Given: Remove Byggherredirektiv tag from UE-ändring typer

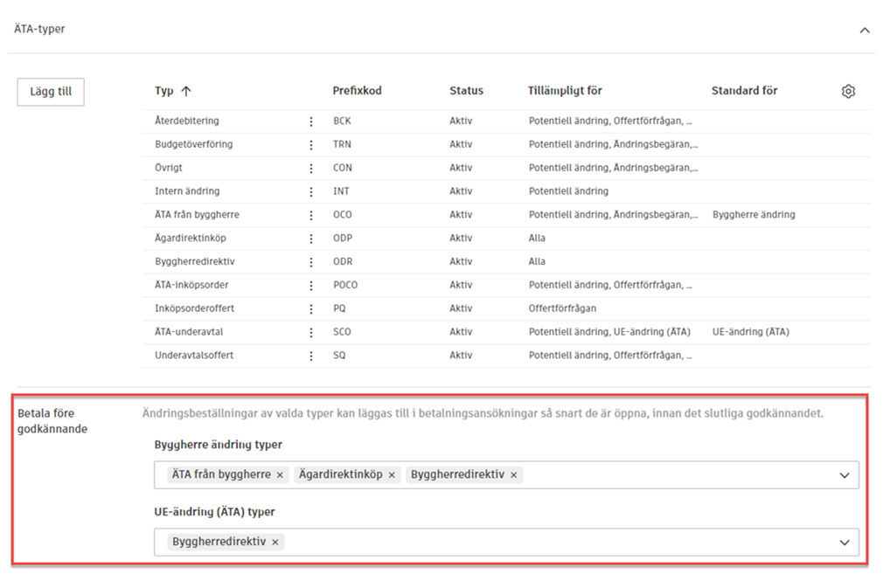Looking at the screenshot, I should pyautogui.click(x=275, y=543).
